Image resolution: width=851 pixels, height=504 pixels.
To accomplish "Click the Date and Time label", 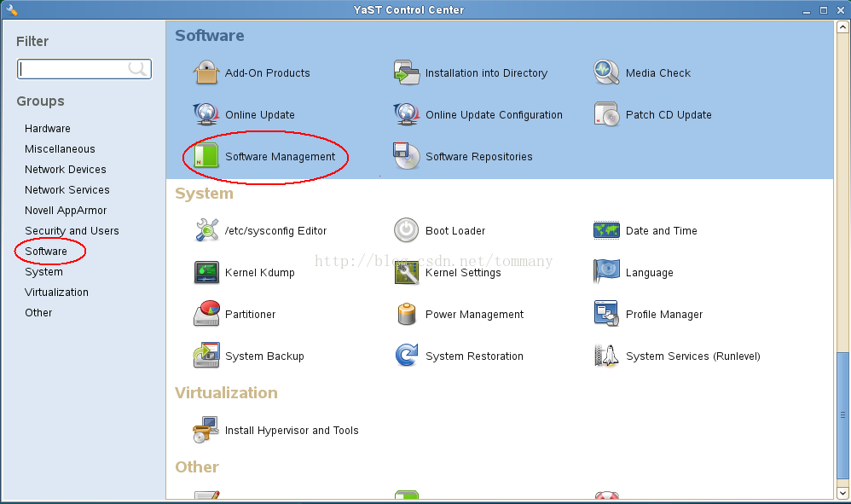I will 661,231.
